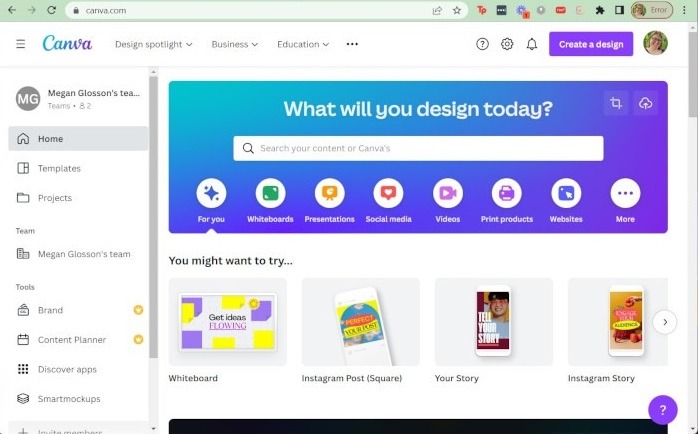Expand the Business dropdown
This screenshot has width=698, height=434.
tap(235, 44)
